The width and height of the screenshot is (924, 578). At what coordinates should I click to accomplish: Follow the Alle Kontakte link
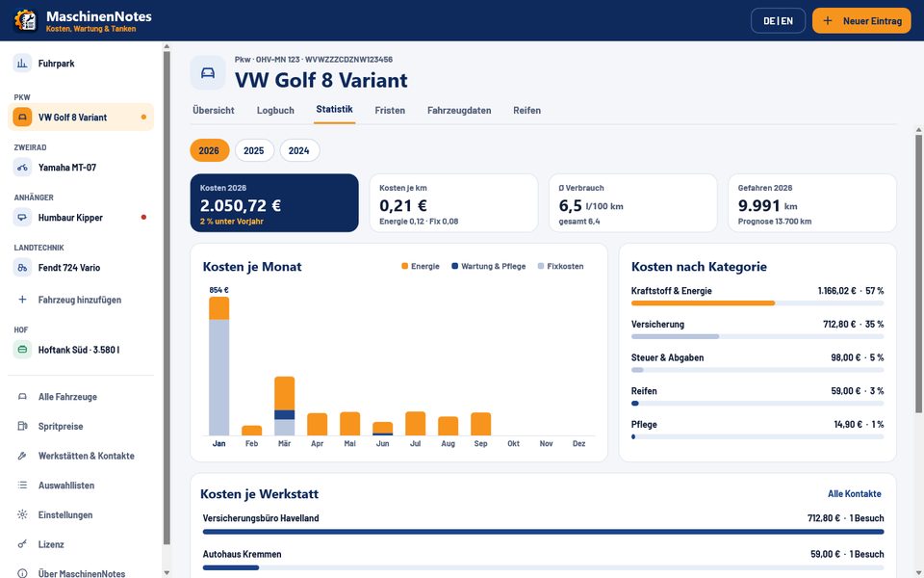[x=855, y=493]
